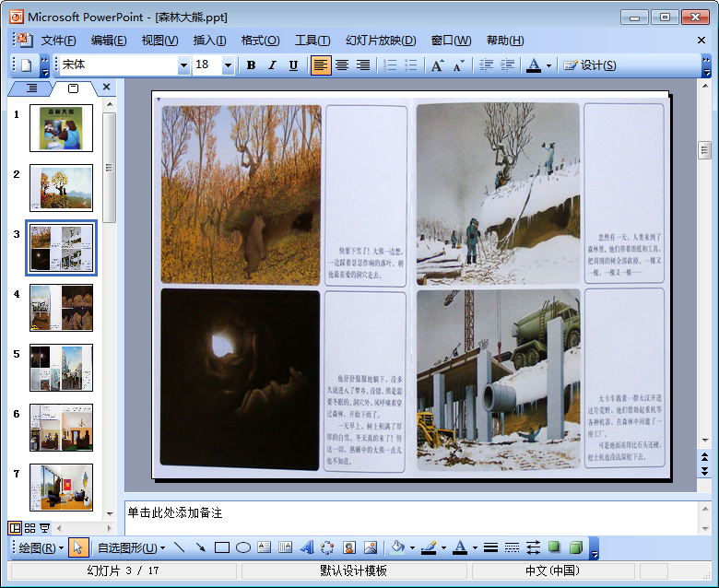Open 编辑(E) menu
Viewport: 719px width, 588px height.
coord(109,41)
